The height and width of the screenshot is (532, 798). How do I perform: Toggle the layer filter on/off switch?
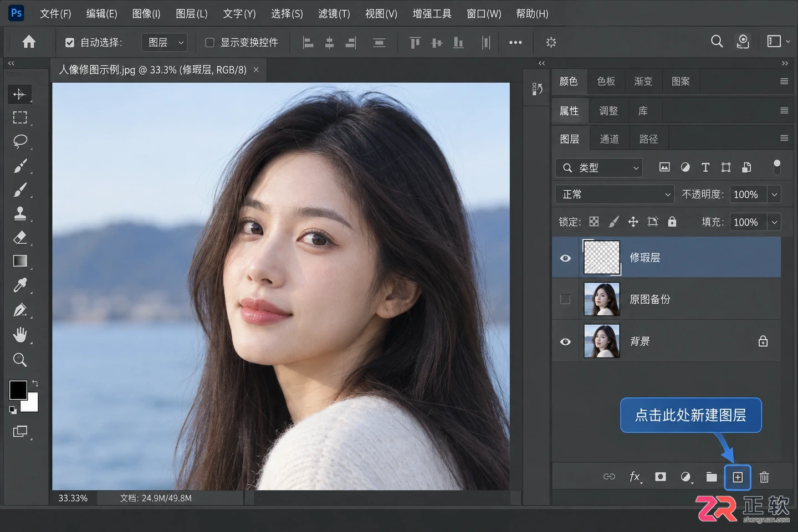click(x=777, y=167)
